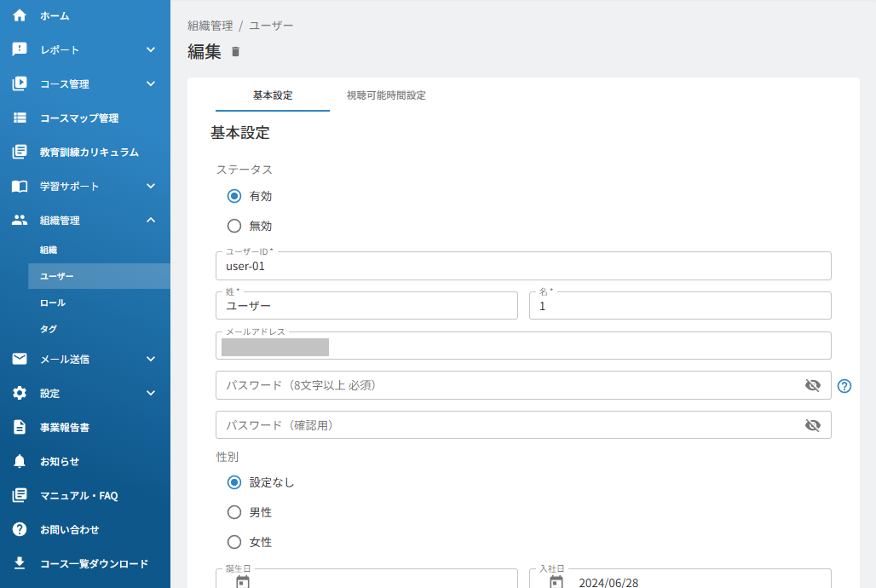876x588 pixels.
Task: Show password in the パスワード field
Action: [x=812, y=385]
